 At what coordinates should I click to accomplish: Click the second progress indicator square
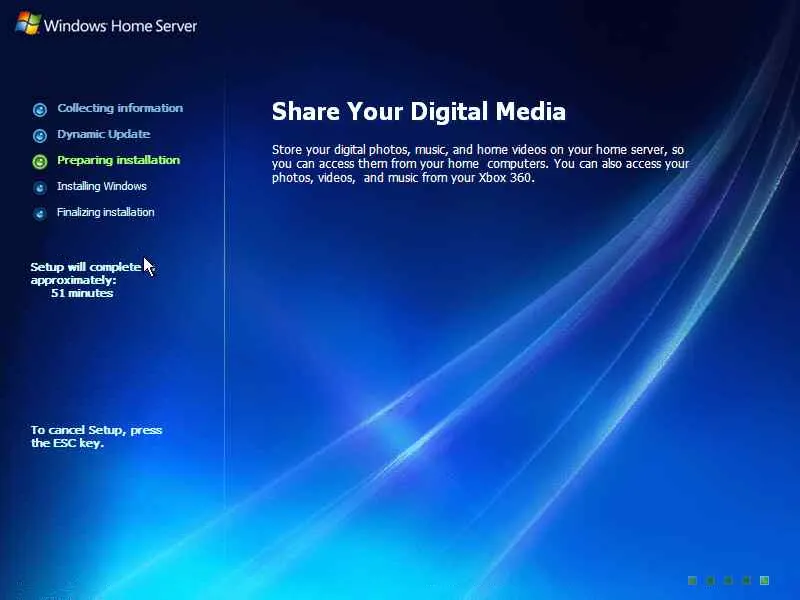(710, 580)
